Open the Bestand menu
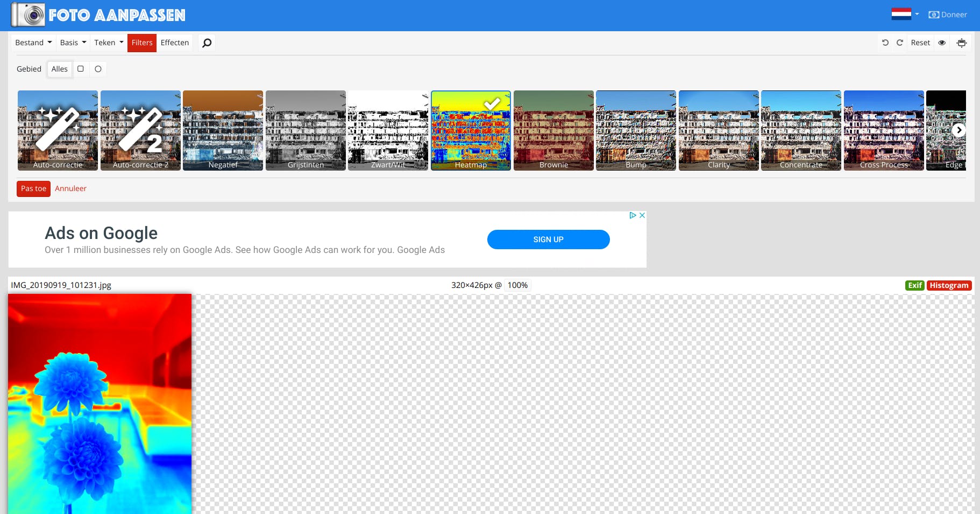 point(33,43)
